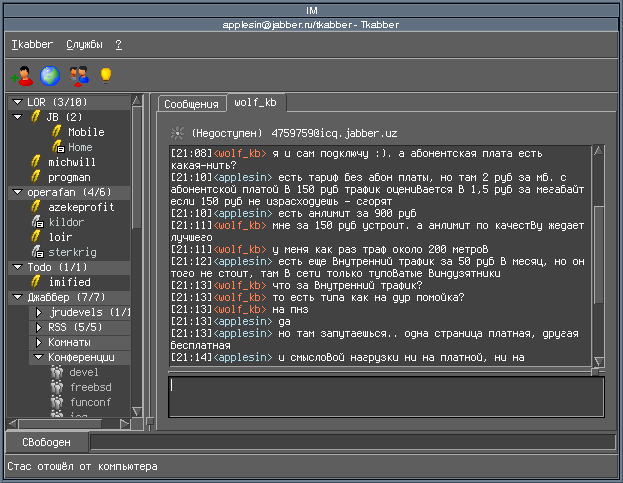The height and width of the screenshot is (483, 623).
Task: Open the Службы menu
Action: pyautogui.click(x=84, y=45)
